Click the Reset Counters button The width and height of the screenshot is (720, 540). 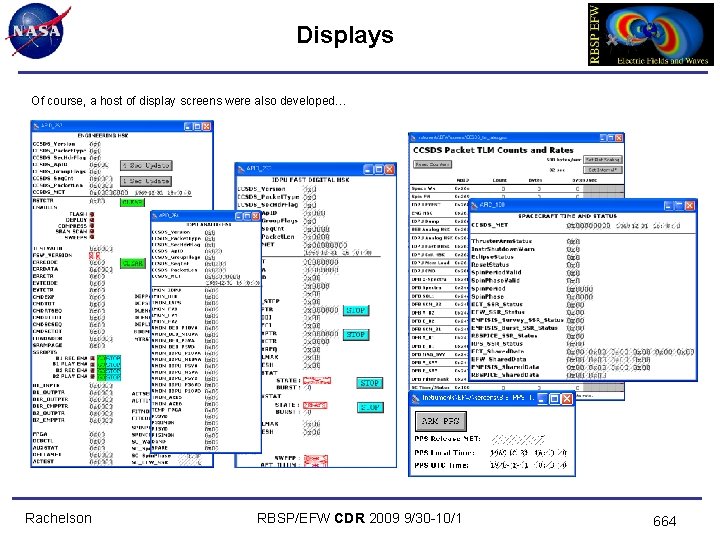pyautogui.click(x=433, y=164)
